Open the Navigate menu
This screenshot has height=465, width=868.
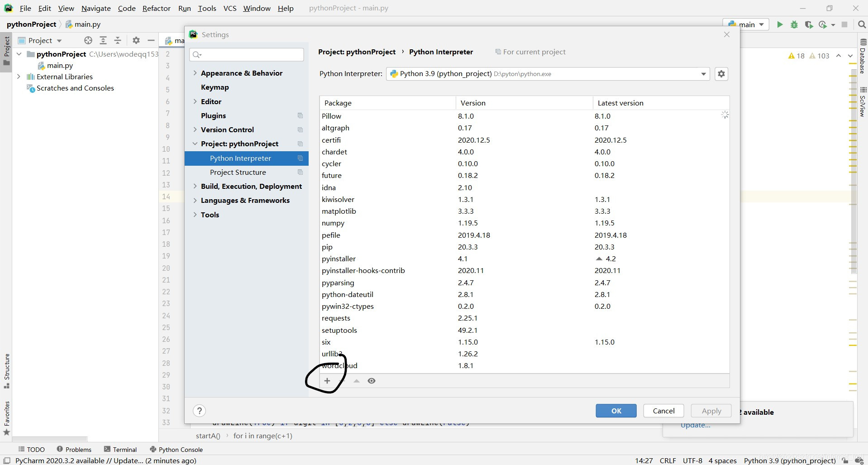96,8
